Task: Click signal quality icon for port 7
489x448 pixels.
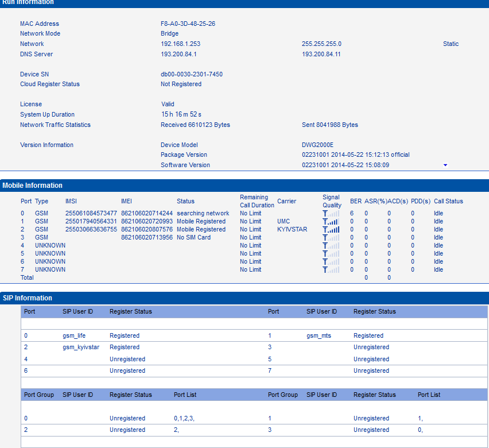Action: point(331,269)
